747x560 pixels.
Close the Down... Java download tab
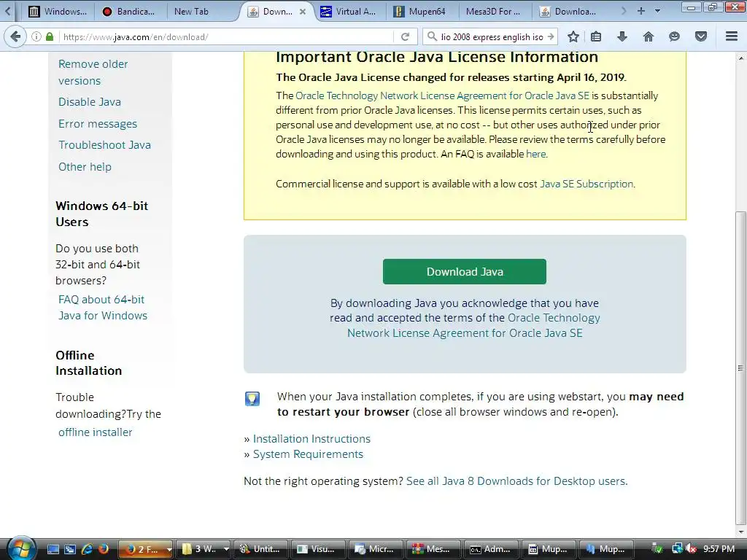(303, 12)
